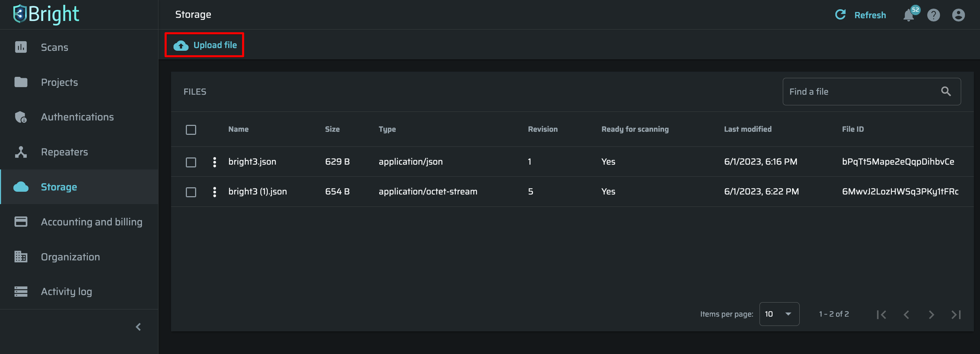Click the Projects folder icon

coord(21,82)
